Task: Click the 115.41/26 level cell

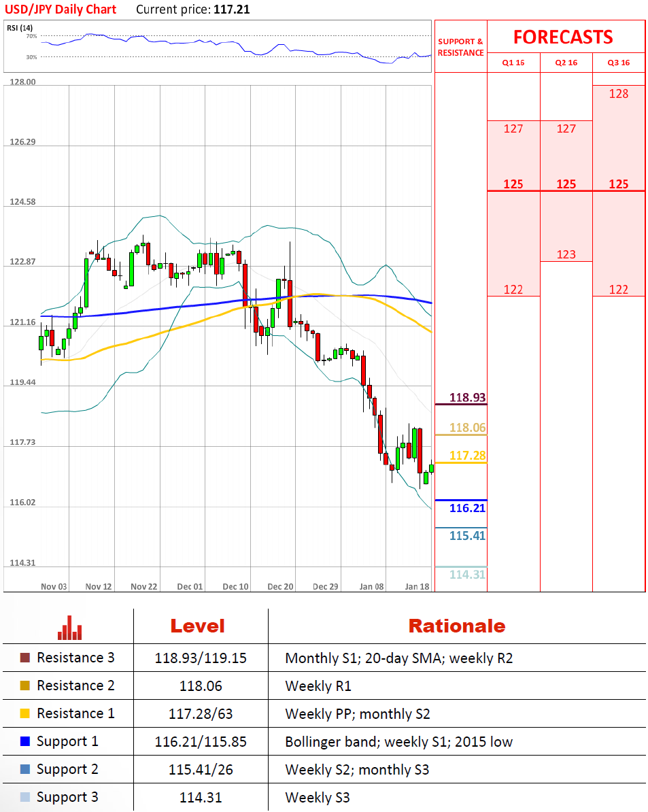Action: tap(201, 770)
